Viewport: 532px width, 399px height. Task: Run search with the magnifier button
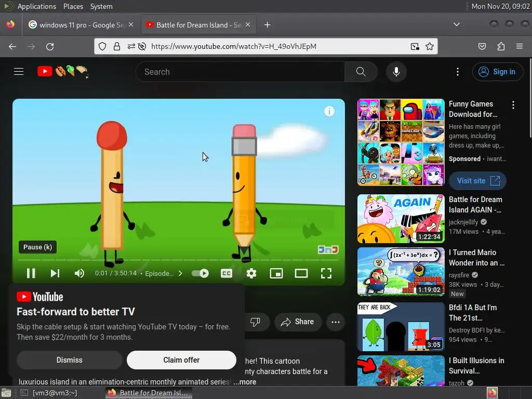pos(361,72)
